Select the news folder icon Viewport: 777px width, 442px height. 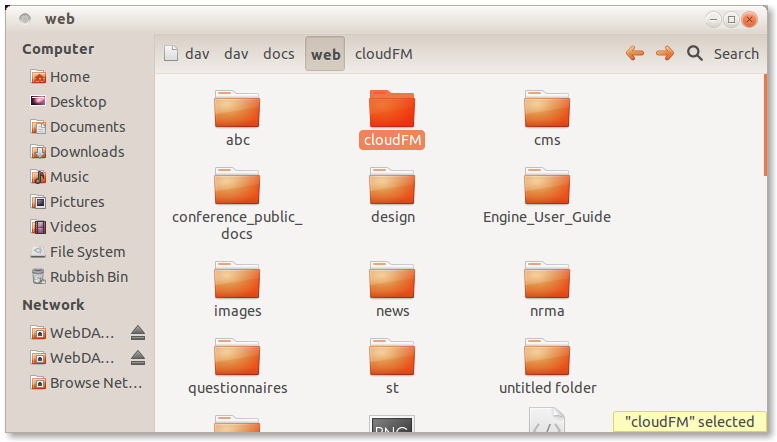pyautogui.click(x=392, y=279)
